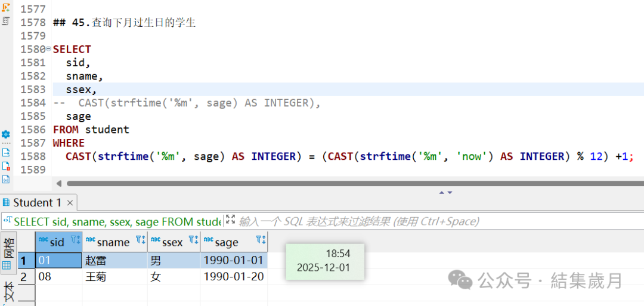Click the sname column header

pyautogui.click(x=115, y=242)
